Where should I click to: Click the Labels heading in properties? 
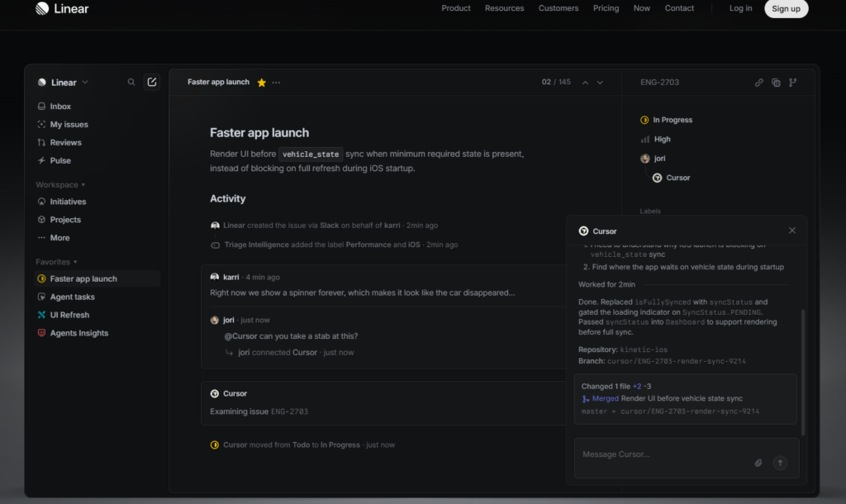click(650, 211)
